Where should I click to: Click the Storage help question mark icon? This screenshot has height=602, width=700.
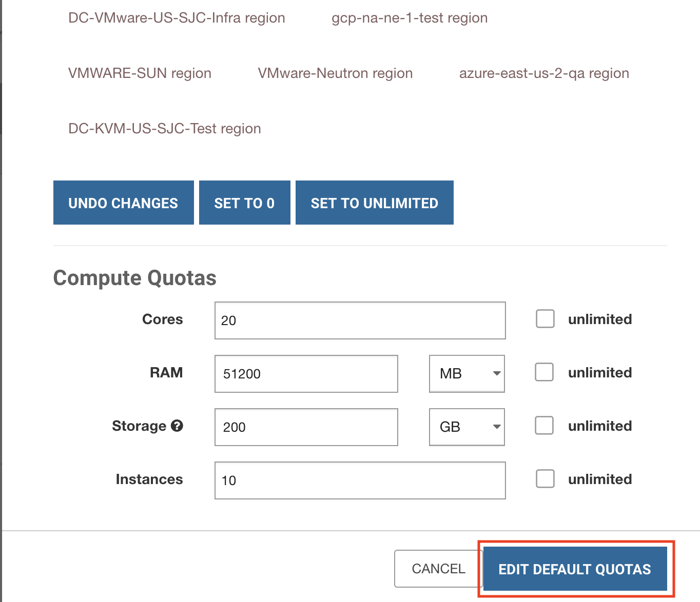coord(177,426)
